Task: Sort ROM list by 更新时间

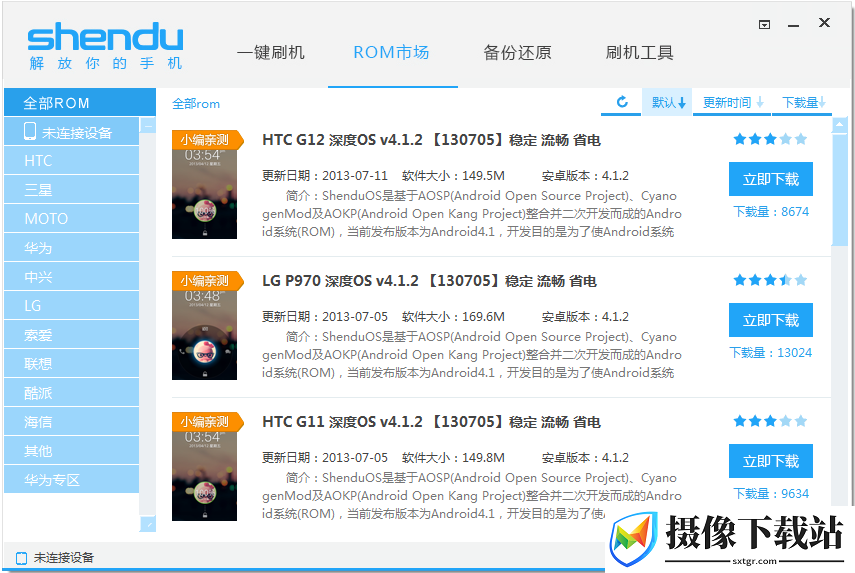Action: click(732, 102)
